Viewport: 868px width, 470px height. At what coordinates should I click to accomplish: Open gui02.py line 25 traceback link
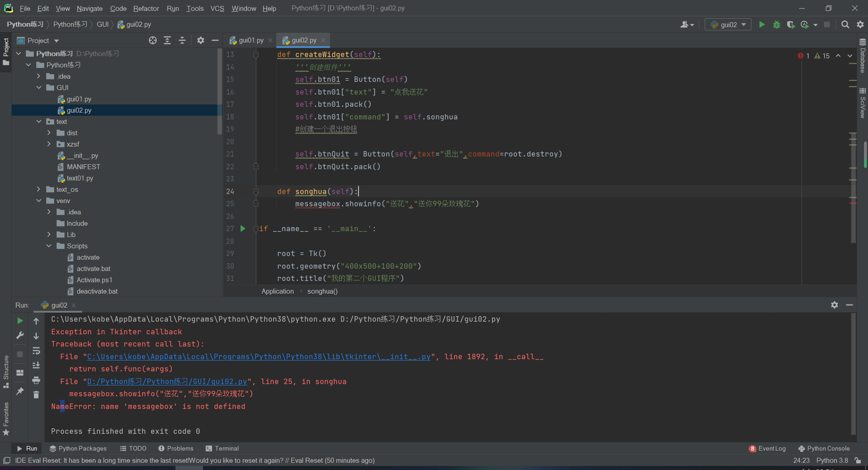pos(167,381)
